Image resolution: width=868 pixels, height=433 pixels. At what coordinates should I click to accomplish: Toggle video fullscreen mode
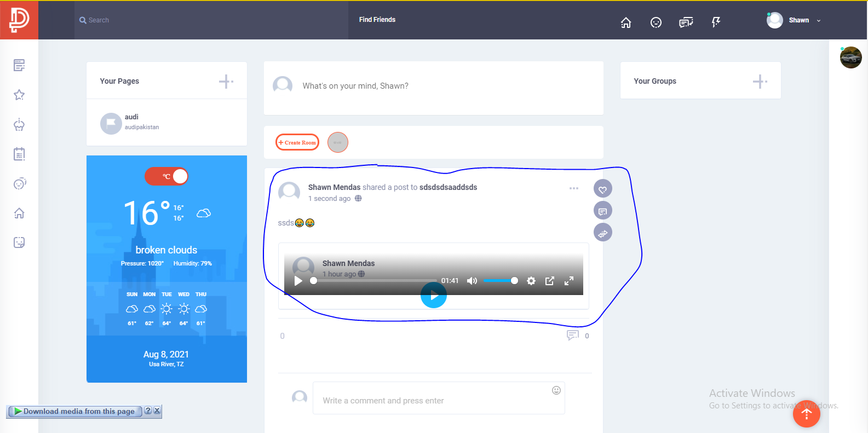(x=569, y=281)
